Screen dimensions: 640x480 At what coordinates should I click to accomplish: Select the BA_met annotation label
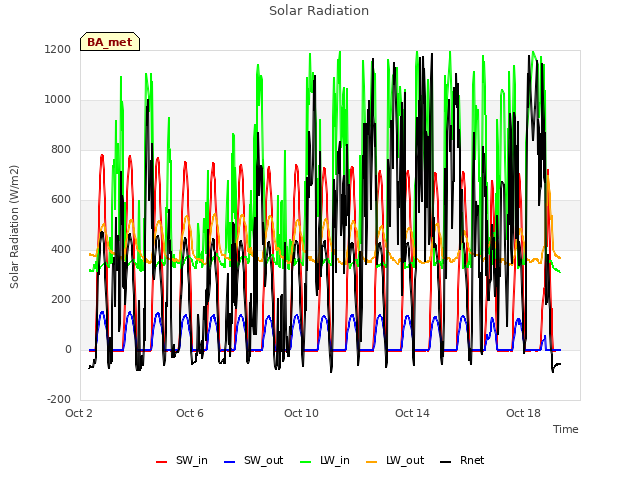[110, 42]
